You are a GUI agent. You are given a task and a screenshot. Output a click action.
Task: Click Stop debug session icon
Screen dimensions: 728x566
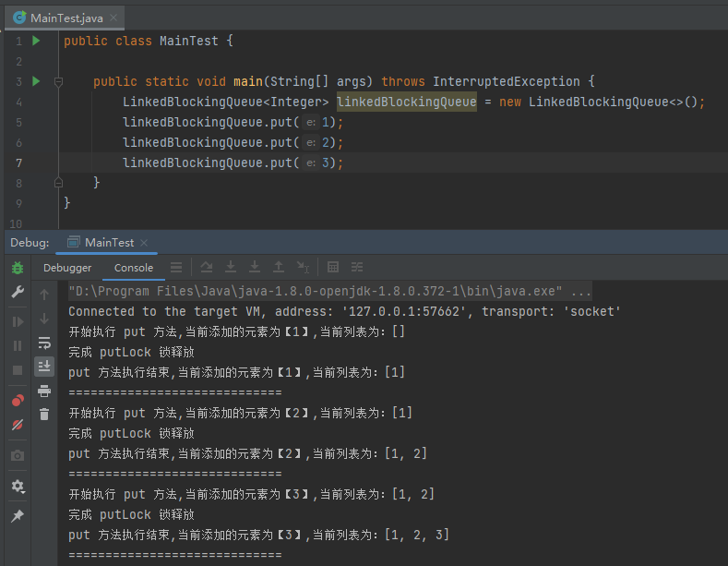point(18,370)
